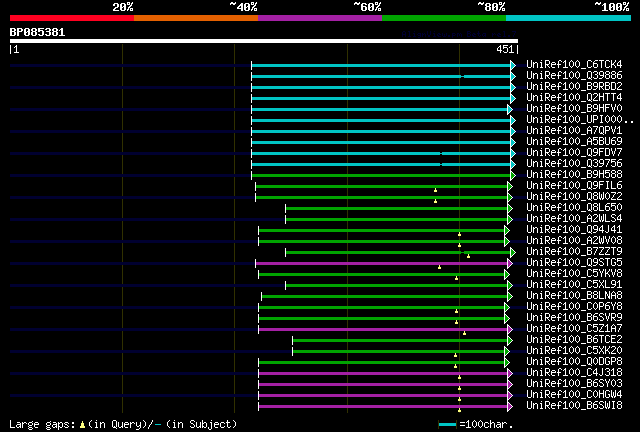Click the arrowhead ending the Q39886 bar
Viewport: 640px width, 432px height.
[x=513, y=76]
